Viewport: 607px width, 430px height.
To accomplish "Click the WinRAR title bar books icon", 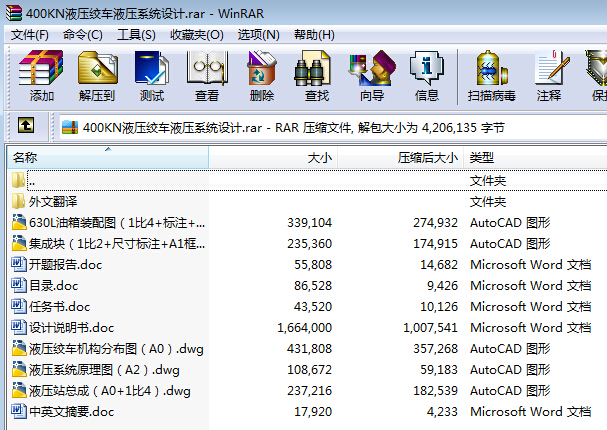I will [14, 13].
